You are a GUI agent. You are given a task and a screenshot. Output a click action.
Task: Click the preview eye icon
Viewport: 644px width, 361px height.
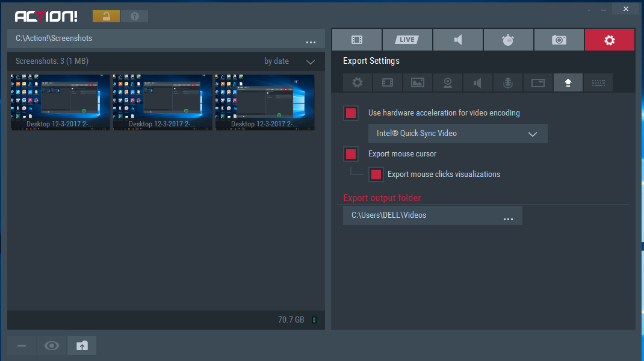(52, 345)
